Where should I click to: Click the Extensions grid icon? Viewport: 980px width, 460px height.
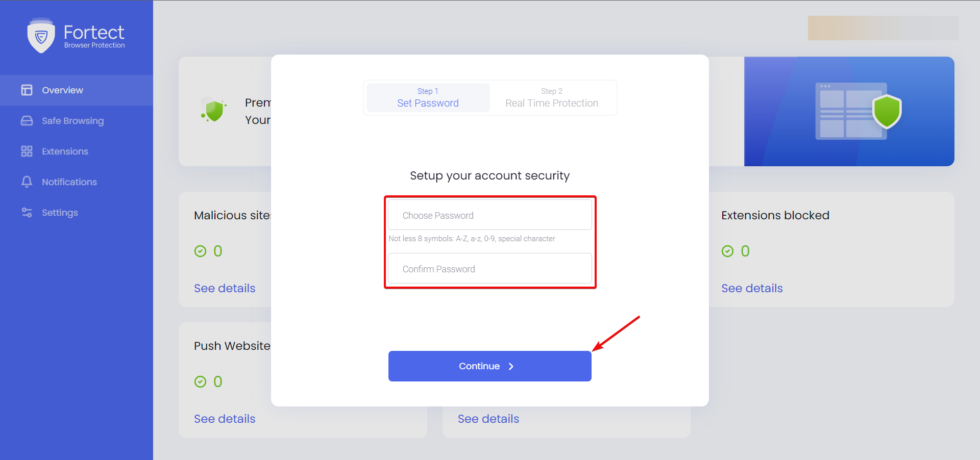27,151
